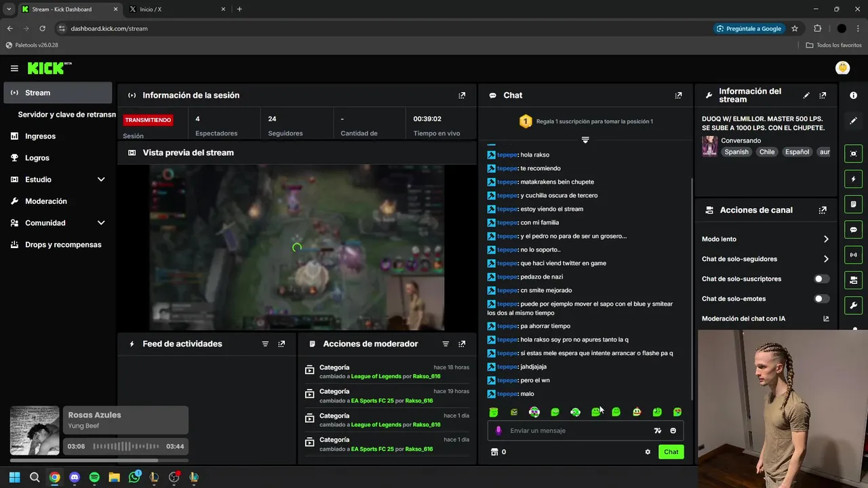Open the info icon in right sidebar
The width and height of the screenshot is (868, 488).
853,96
